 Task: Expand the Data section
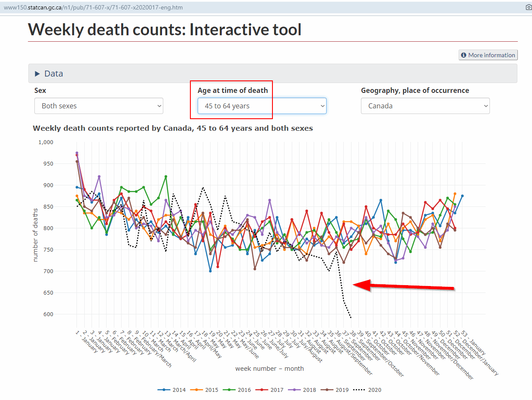[x=273, y=74]
